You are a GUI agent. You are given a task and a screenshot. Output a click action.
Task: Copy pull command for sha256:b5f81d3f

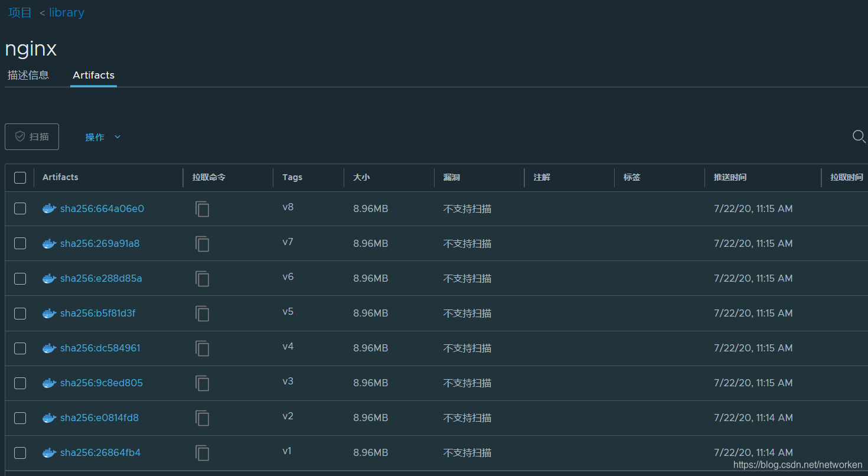(x=203, y=314)
